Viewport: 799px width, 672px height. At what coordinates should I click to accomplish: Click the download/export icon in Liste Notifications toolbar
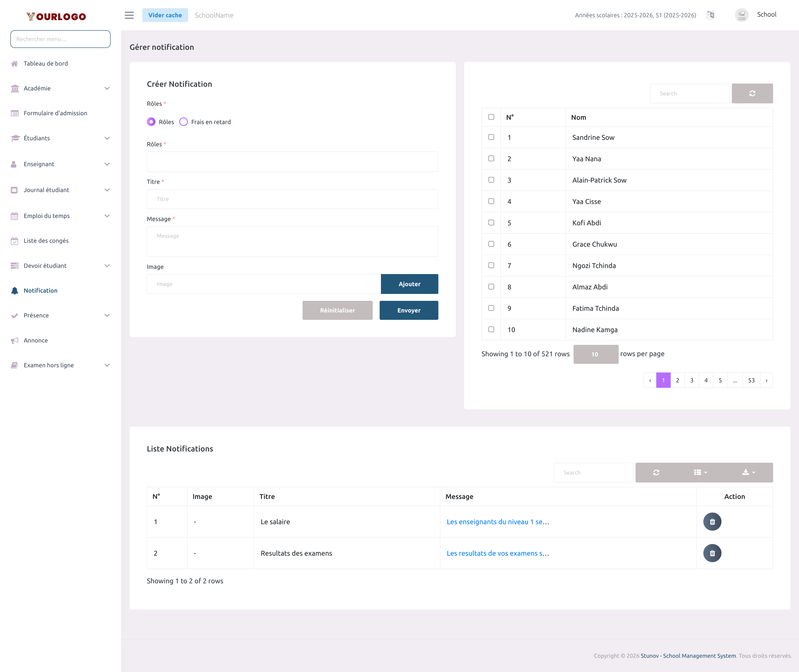pyautogui.click(x=746, y=472)
